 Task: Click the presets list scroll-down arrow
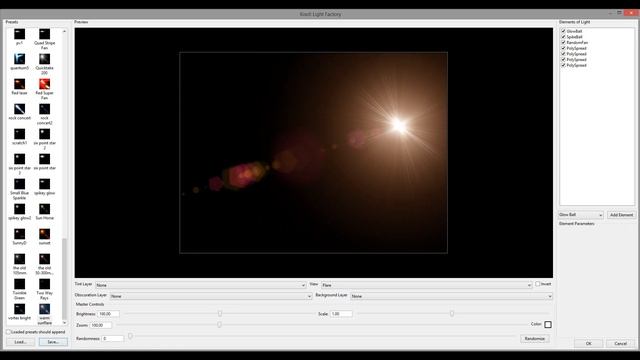pos(64,323)
